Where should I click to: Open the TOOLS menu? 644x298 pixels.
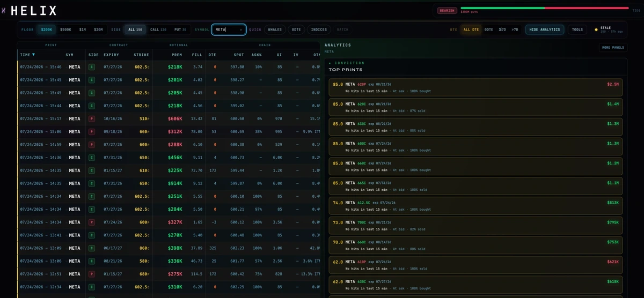(577, 29)
